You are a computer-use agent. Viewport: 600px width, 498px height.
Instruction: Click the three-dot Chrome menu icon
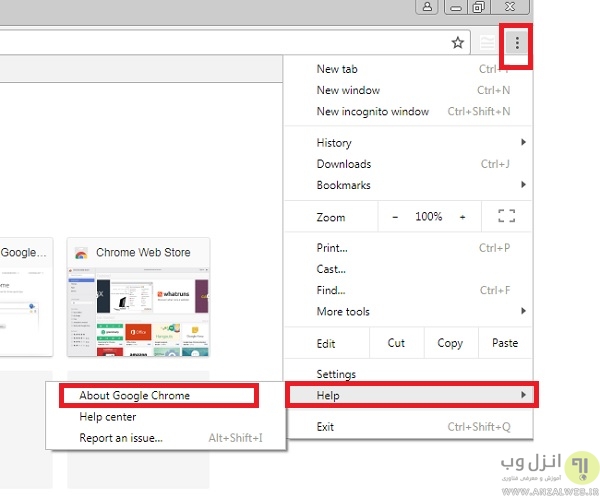pos(517,43)
